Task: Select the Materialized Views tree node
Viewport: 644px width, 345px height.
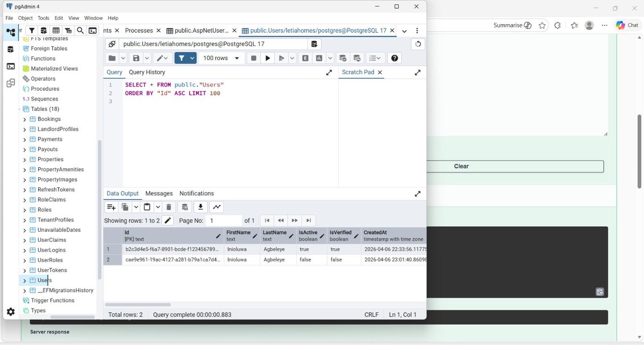Action: tap(54, 69)
